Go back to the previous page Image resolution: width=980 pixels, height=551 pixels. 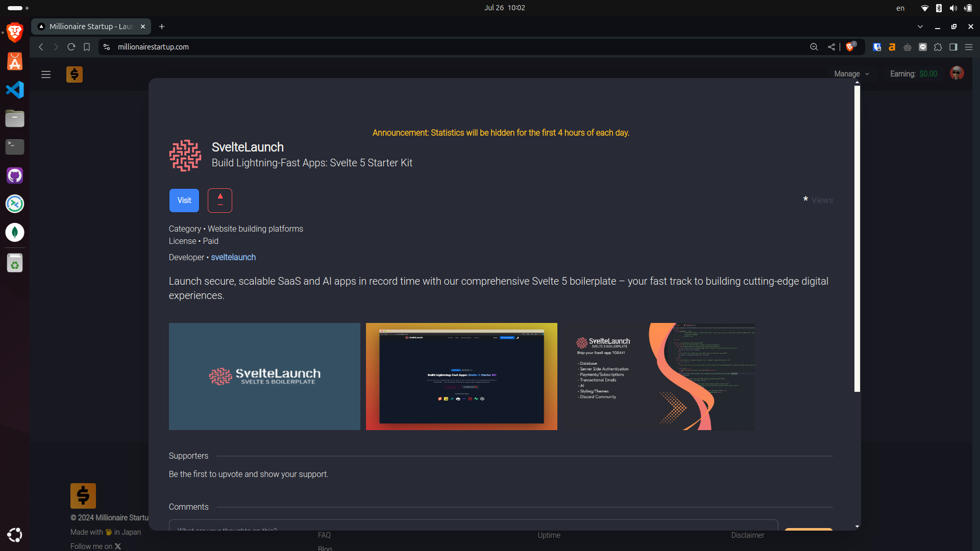(x=41, y=47)
